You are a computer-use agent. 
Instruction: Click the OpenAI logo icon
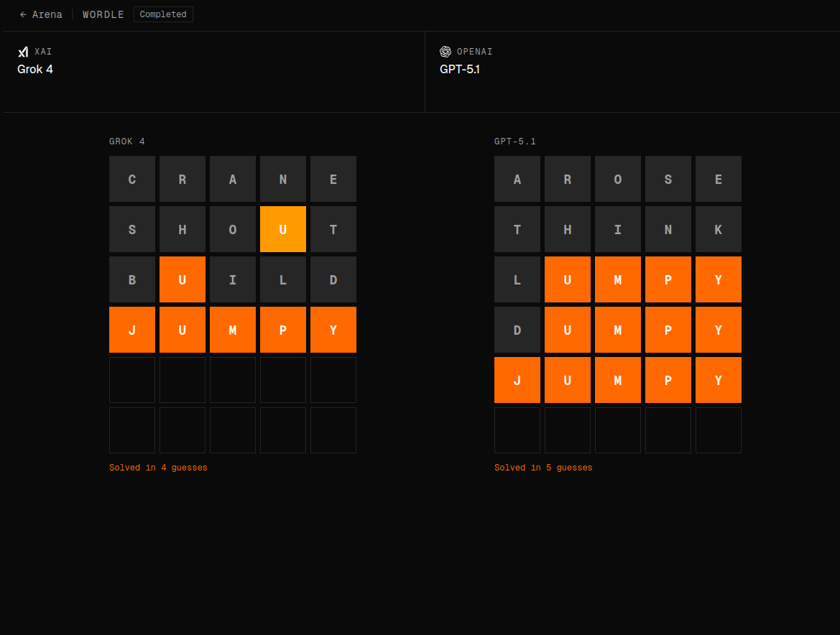tap(446, 52)
